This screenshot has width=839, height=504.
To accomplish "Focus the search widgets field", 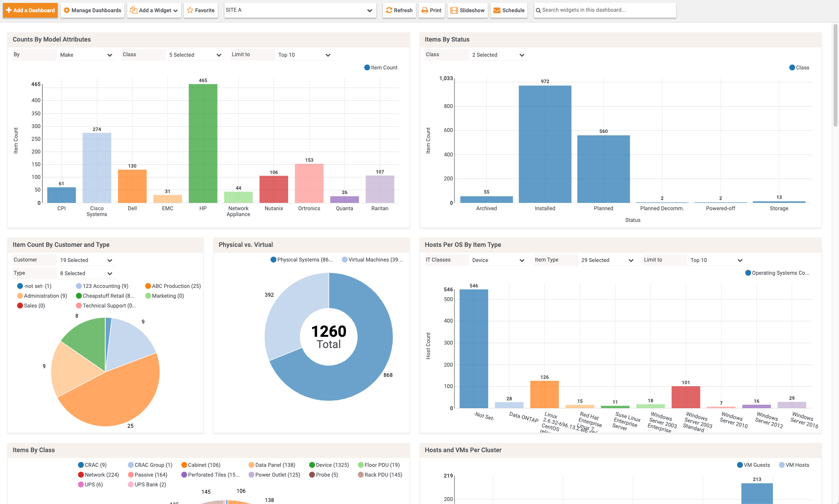I will pos(605,10).
